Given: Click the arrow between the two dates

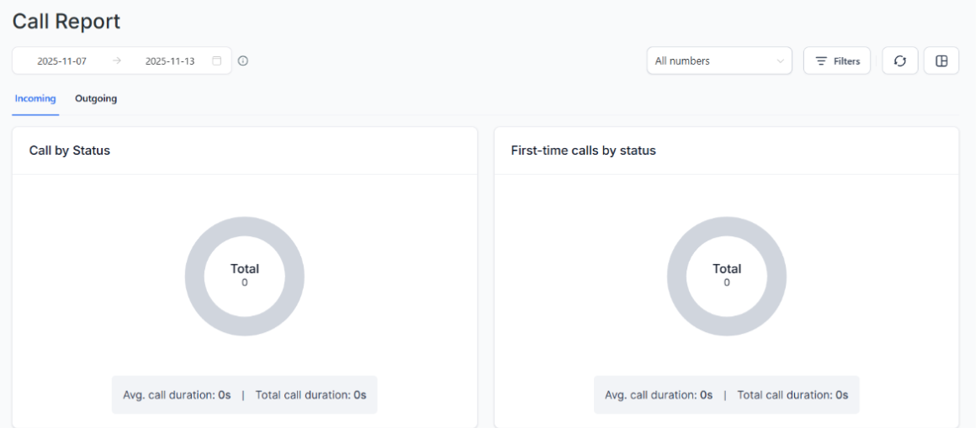Looking at the screenshot, I should point(116,61).
